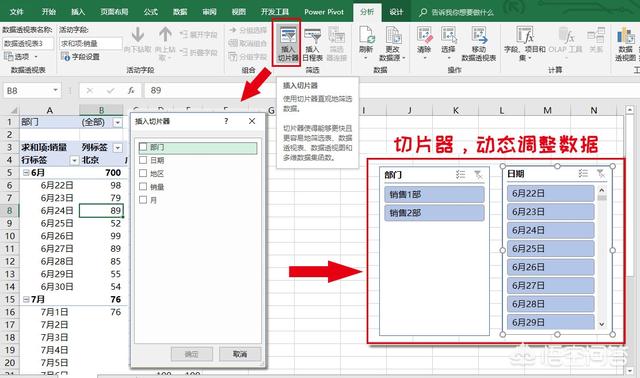Screen dimensions: 640x378
Task: Check the 月 checkbox in slicer dialog
Action: coord(143,200)
